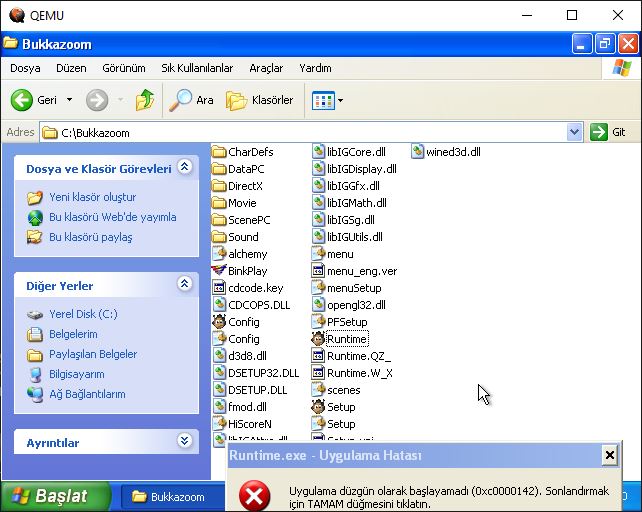The width and height of the screenshot is (642, 512).
Task: Go to Yerel Disk (C:)
Action: 83,314
